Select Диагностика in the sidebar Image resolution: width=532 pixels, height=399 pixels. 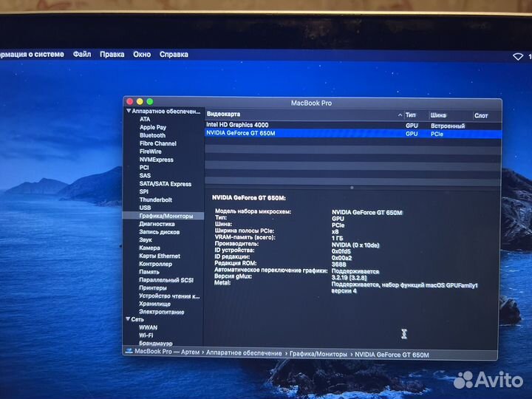(157, 224)
